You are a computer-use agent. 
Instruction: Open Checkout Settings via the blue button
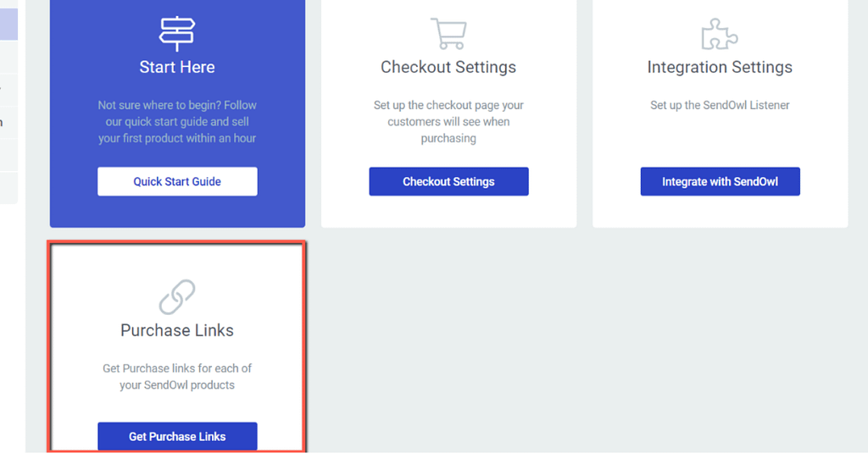[449, 181]
